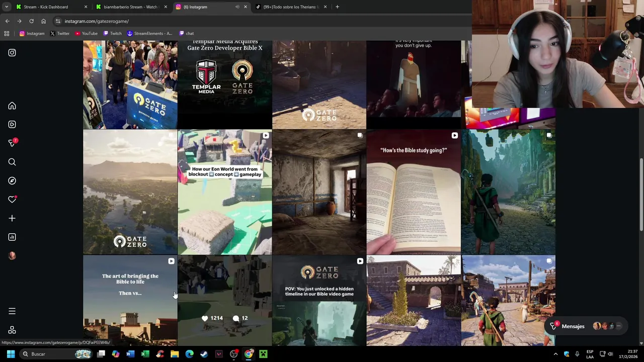Open the hovered post showing 1214 likes
644x362 pixels.
pyautogui.click(x=225, y=301)
